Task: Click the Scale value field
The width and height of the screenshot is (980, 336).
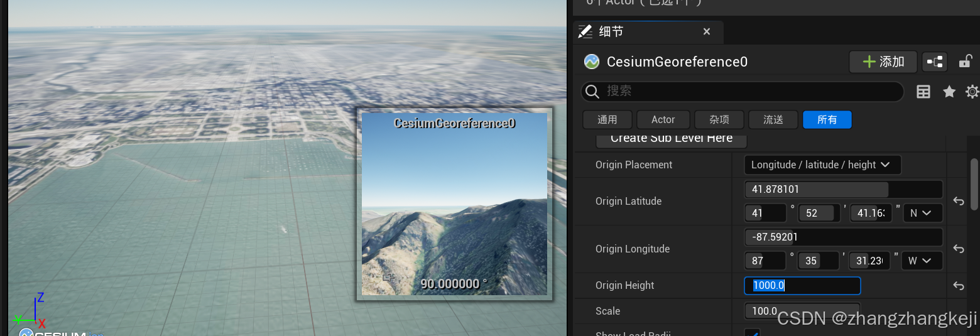Action: point(802,311)
